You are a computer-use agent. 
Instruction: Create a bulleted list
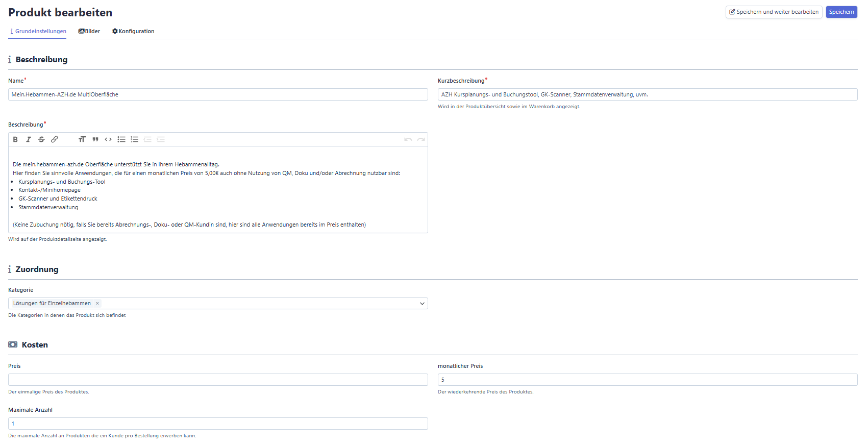pyautogui.click(x=121, y=139)
